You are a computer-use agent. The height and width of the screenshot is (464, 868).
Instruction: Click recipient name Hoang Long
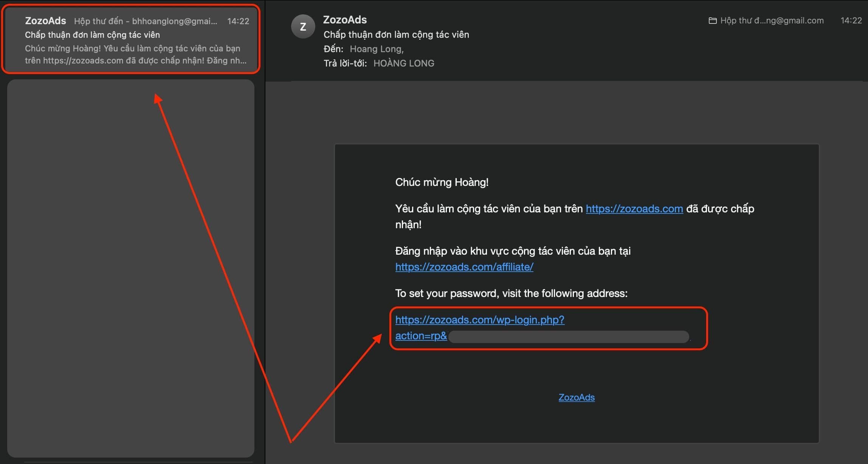(377, 49)
